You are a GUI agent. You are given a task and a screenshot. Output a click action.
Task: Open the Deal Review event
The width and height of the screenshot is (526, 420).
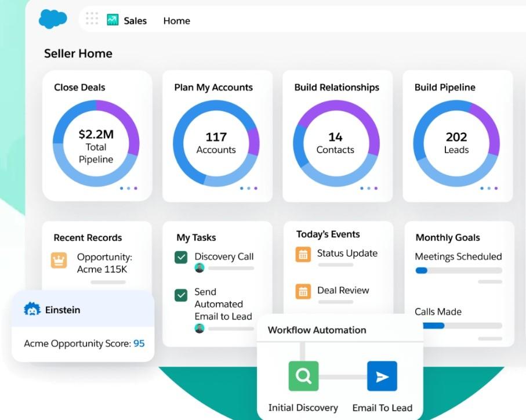(x=343, y=290)
